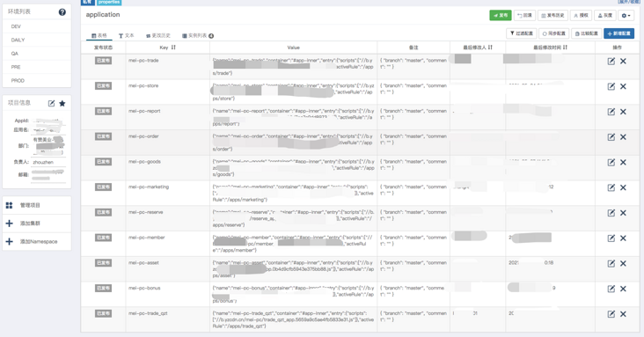644x337 pixels.
Task: Sort the table by Key column
Action: [x=173, y=48]
